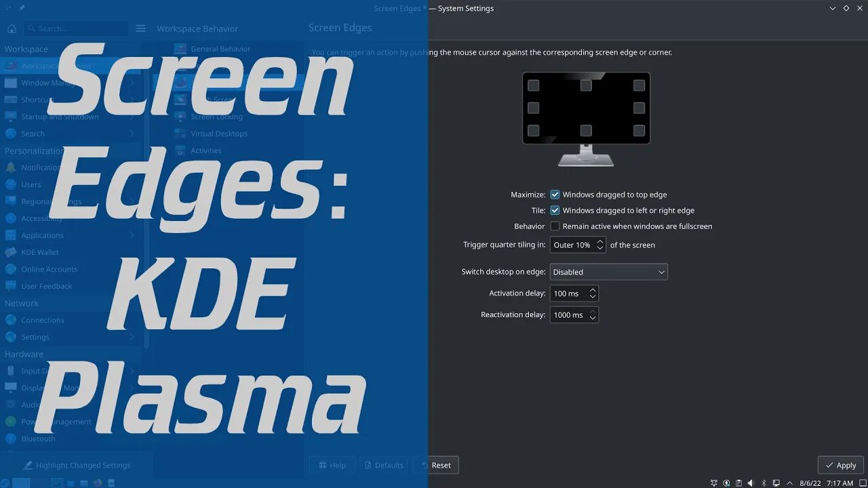
Task: Select the top-center edge on monitor preview
Action: pyautogui.click(x=586, y=85)
